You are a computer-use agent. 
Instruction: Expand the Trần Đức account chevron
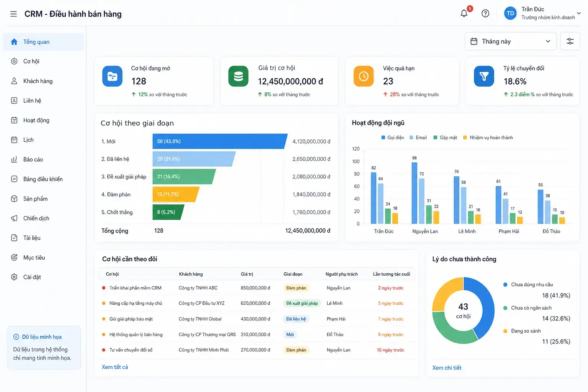(x=579, y=13)
